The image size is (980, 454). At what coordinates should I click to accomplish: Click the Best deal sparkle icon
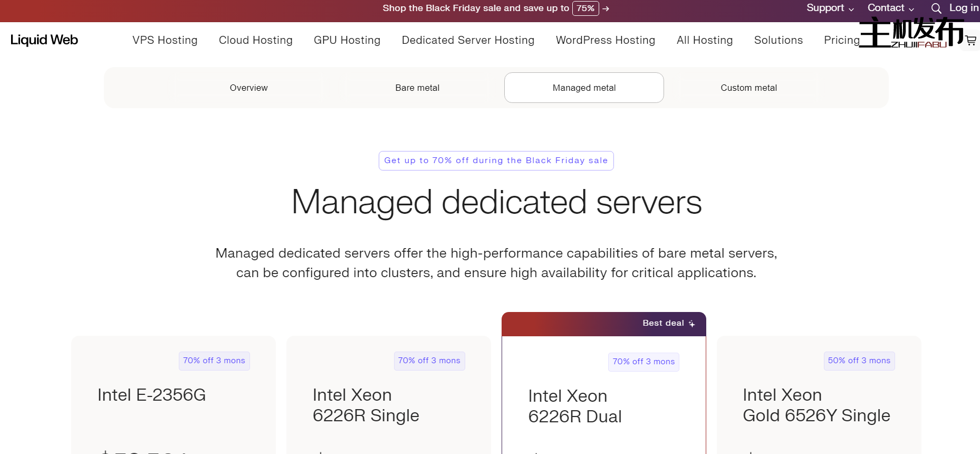coord(691,324)
